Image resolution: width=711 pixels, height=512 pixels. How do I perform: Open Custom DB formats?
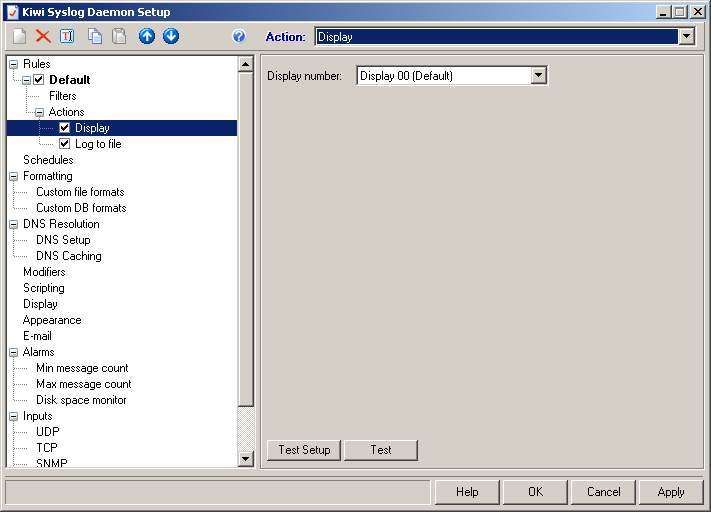pyautogui.click(x=81, y=208)
